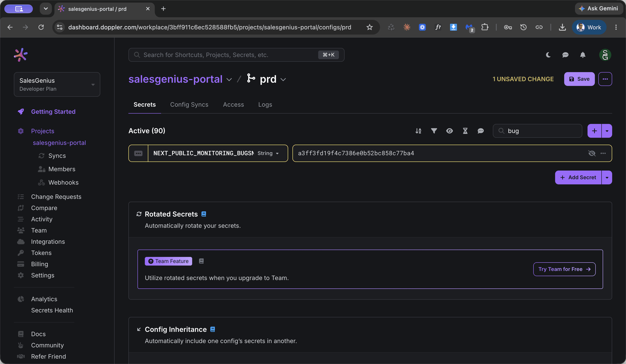Click the drag handle on NEXT_PUBLIC_MONITORING secret

[138, 153]
